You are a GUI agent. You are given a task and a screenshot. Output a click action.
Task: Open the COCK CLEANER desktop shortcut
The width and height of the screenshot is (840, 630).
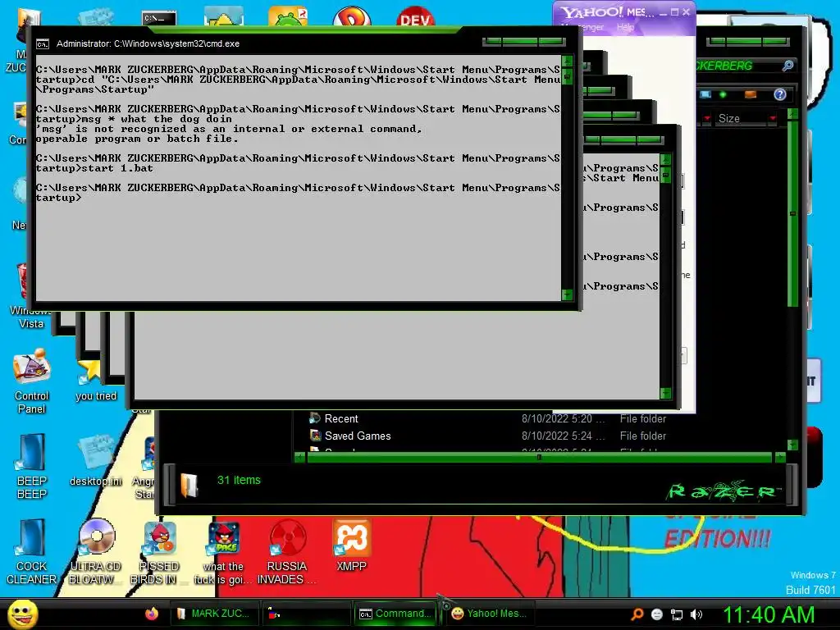tap(32, 552)
